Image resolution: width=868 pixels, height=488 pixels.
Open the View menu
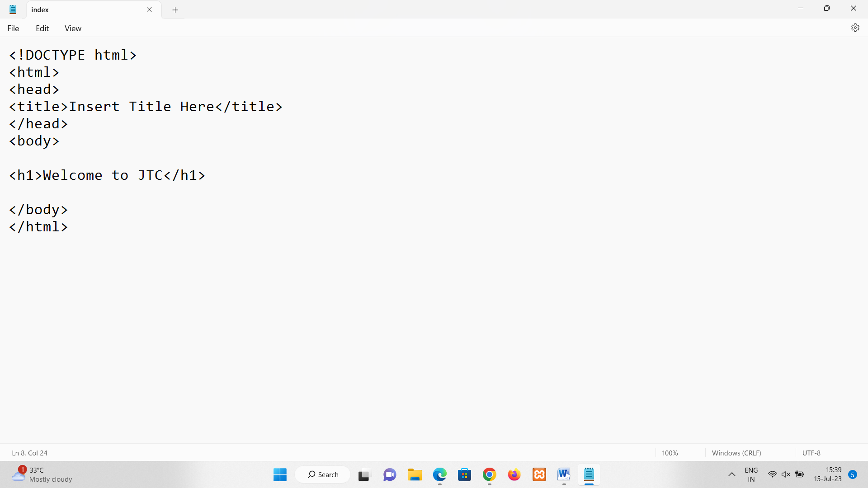[x=73, y=28]
